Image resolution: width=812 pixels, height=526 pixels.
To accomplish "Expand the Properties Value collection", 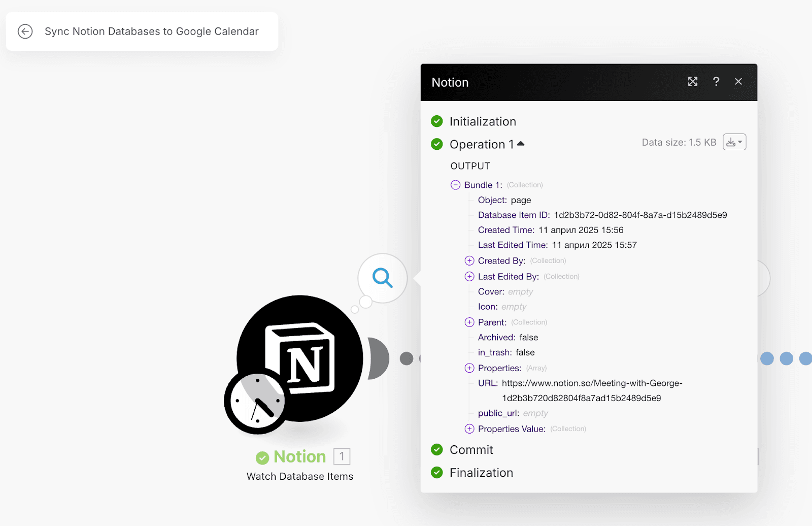I will point(469,429).
